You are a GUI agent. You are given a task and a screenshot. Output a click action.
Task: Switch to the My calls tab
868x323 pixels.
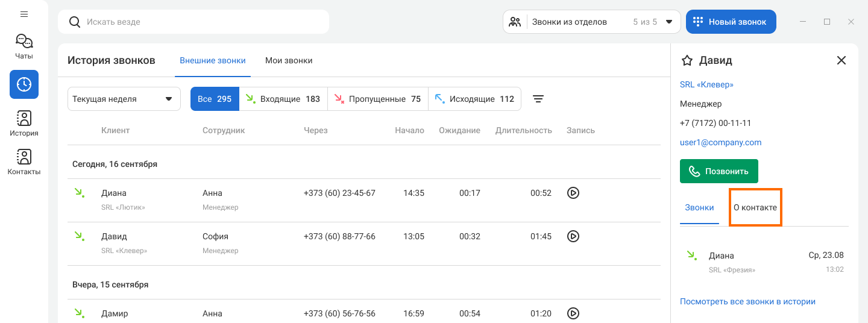[x=289, y=60]
